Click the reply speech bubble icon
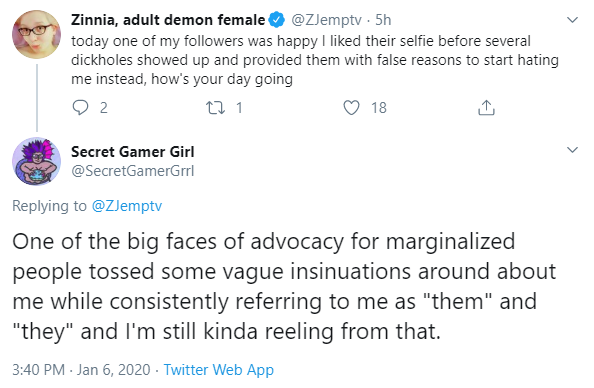 tap(80, 108)
